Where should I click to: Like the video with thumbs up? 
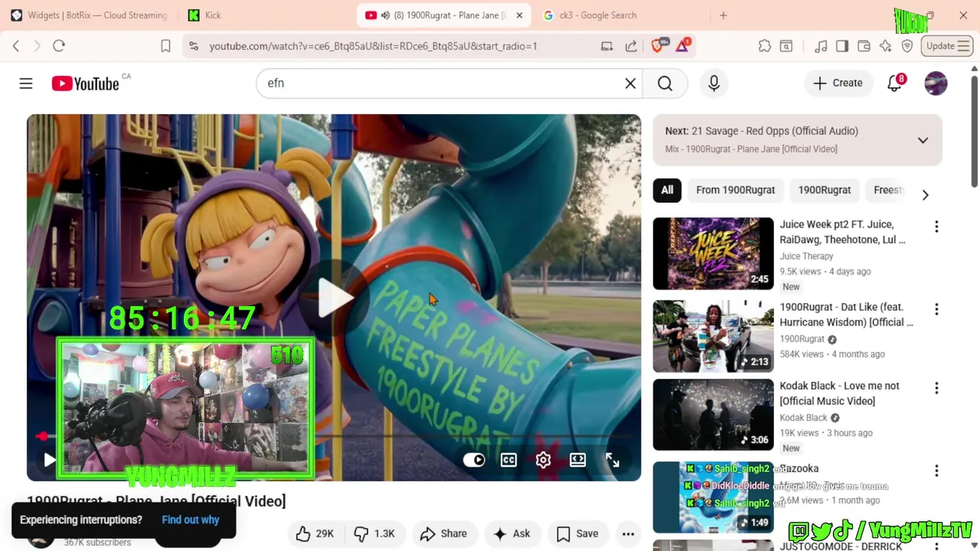tap(315, 533)
